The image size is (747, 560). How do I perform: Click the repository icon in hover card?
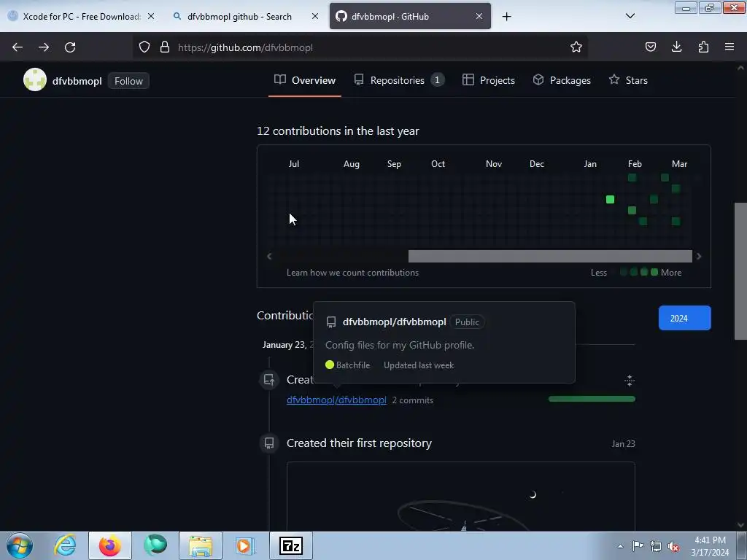click(331, 322)
